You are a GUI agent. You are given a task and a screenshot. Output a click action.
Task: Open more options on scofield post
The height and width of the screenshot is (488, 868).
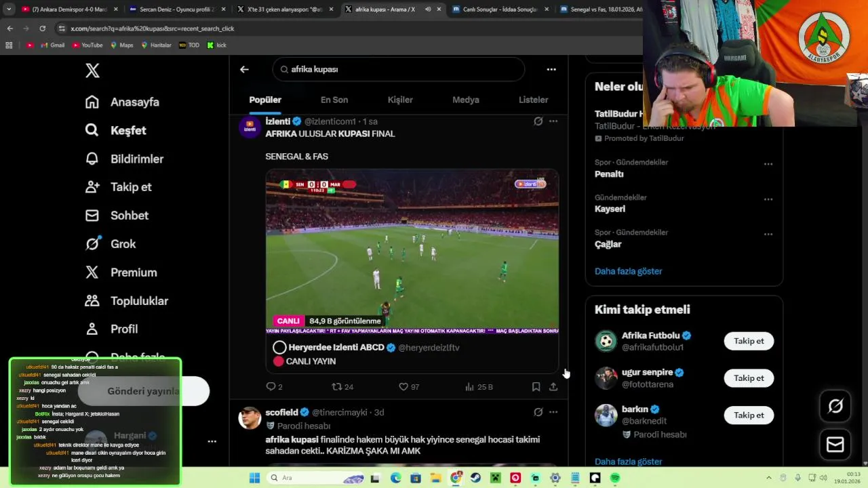[553, 412]
